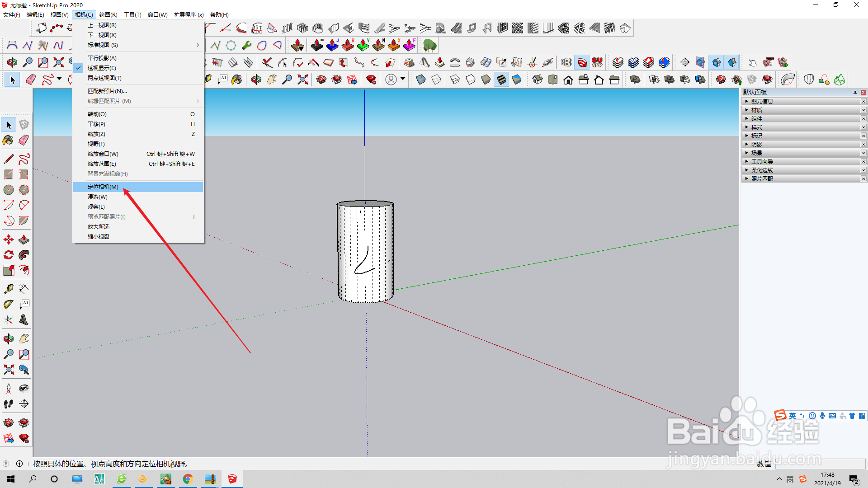Click 缩放范围 menu entry
This screenshot has height=488, width=868.
(102, 164)
